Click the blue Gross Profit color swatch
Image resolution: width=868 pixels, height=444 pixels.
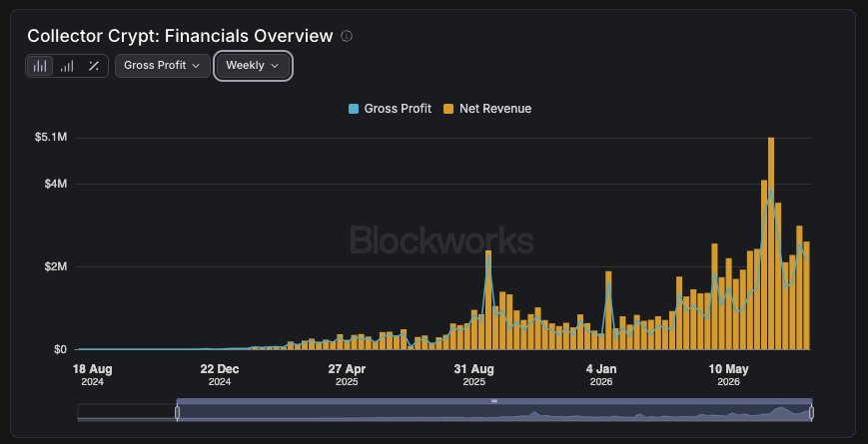[354, 109]
